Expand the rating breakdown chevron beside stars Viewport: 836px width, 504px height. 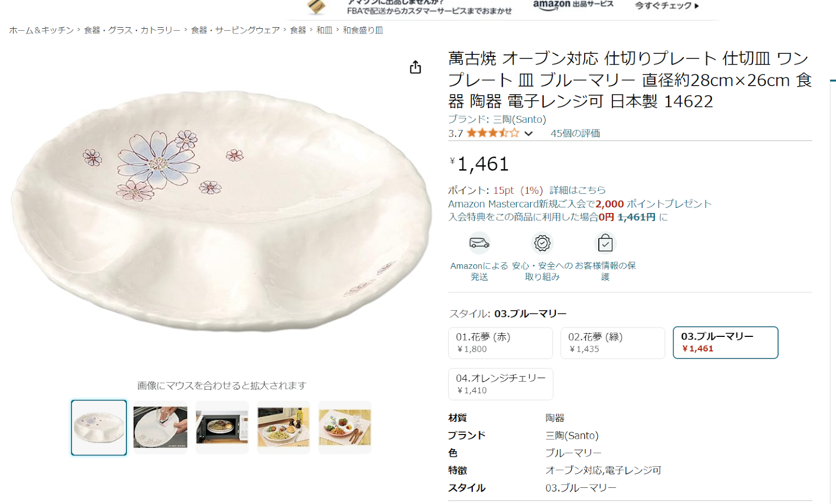528,134
